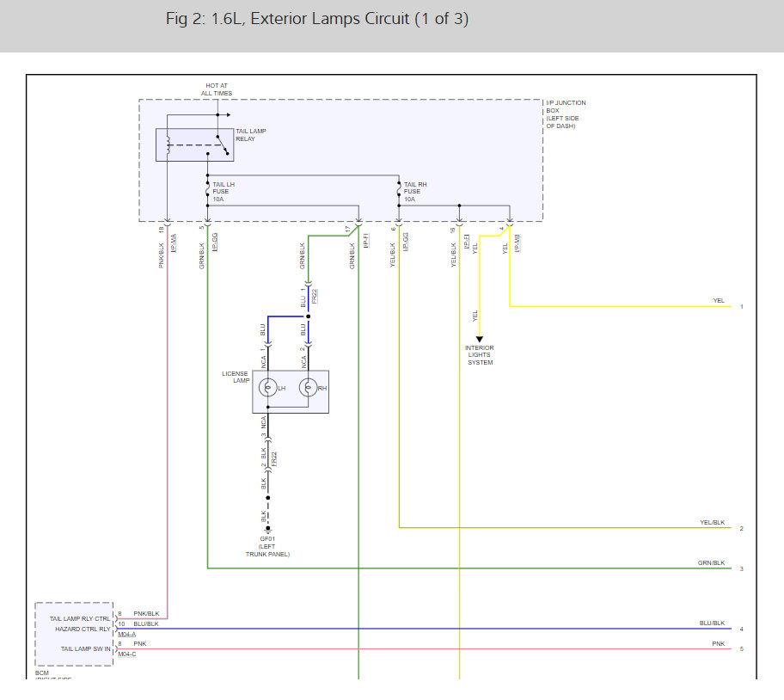Click the 'PNK' label beside the M04-C pin 8
784x700 pixels.
[x=140, y=643]
